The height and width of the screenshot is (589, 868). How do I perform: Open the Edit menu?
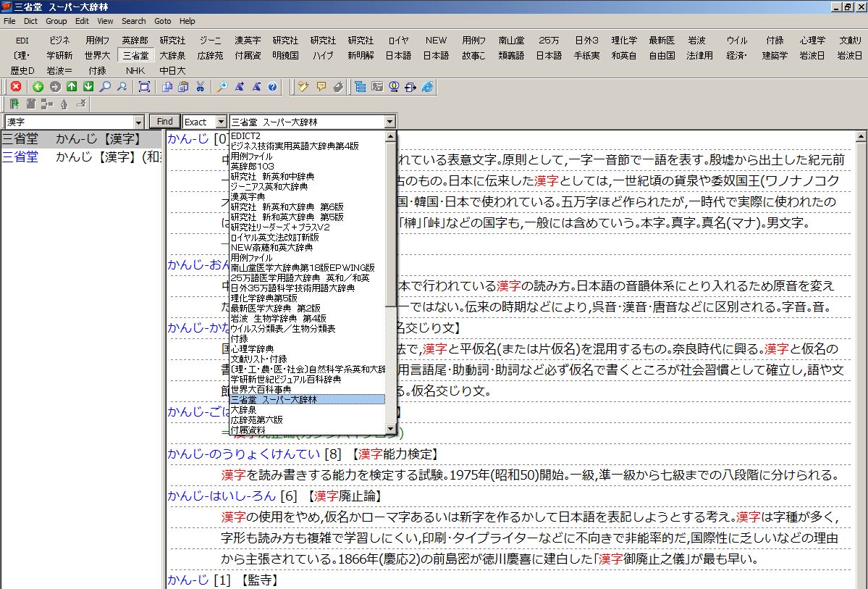click(82, 21)
